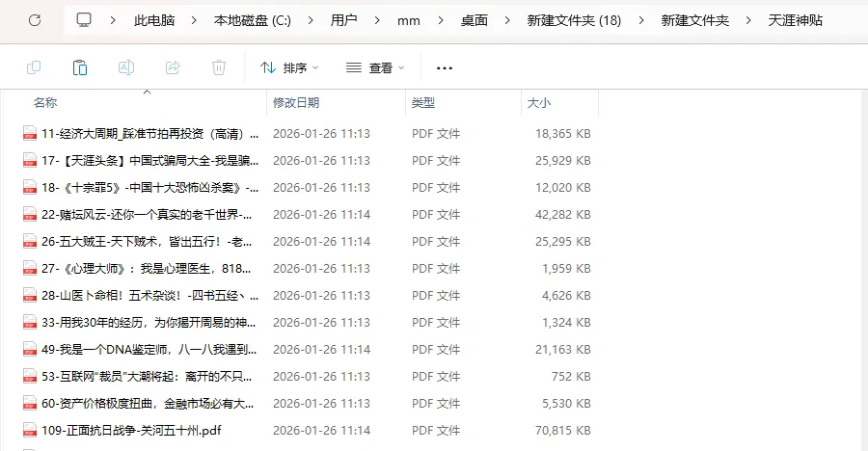This screenshot has width=868, height=451.
Task: Expand the chevron before 天涯神贴
Action: [x=748, y=20]
